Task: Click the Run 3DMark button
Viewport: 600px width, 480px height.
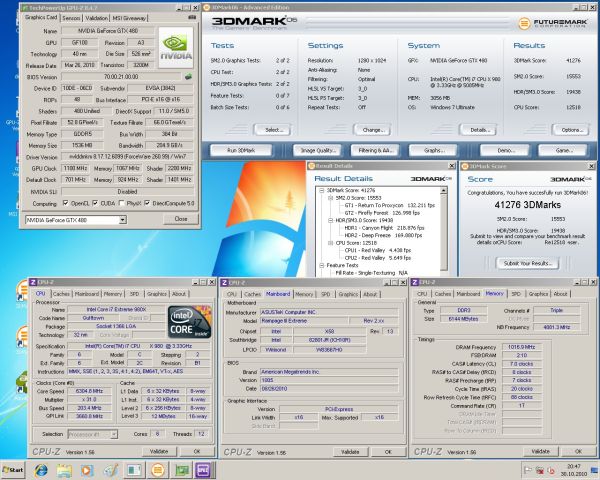Action: (241, 150)
